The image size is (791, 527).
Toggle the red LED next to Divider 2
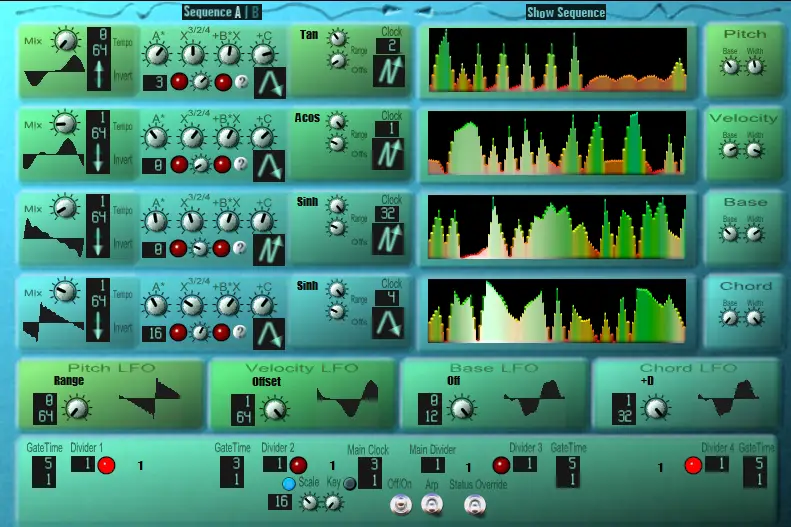298,465
